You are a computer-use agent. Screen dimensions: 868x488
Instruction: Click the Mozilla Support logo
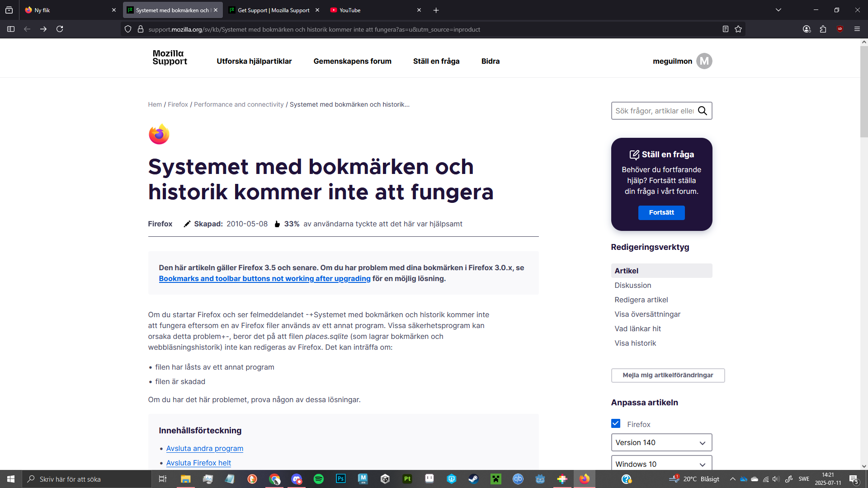(x=170, y=57)
